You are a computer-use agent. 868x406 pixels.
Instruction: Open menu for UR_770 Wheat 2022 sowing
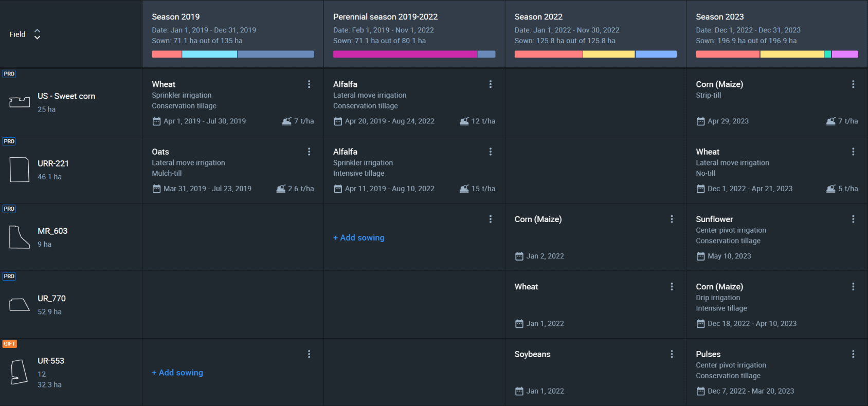pyautogui.click(x=672, y=287)
